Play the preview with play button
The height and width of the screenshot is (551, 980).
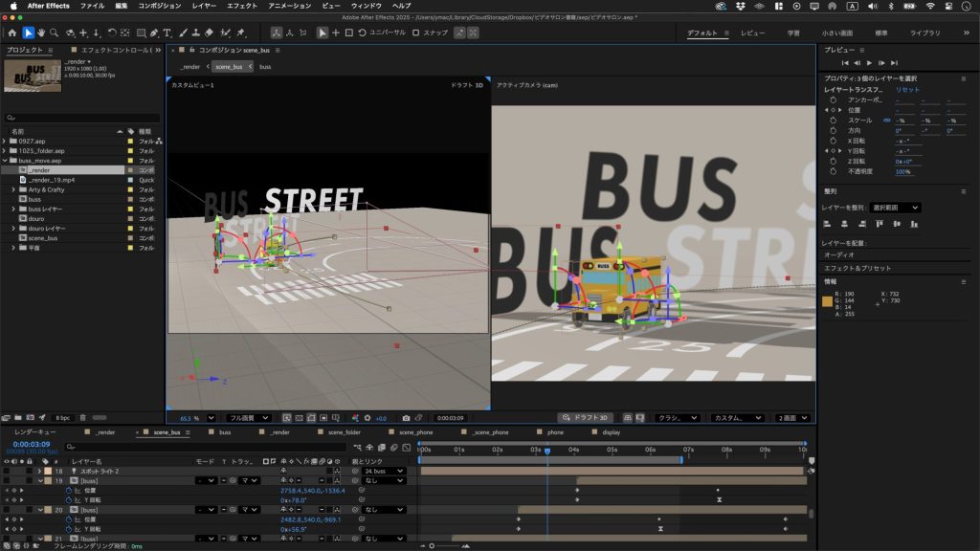point(869,63)
